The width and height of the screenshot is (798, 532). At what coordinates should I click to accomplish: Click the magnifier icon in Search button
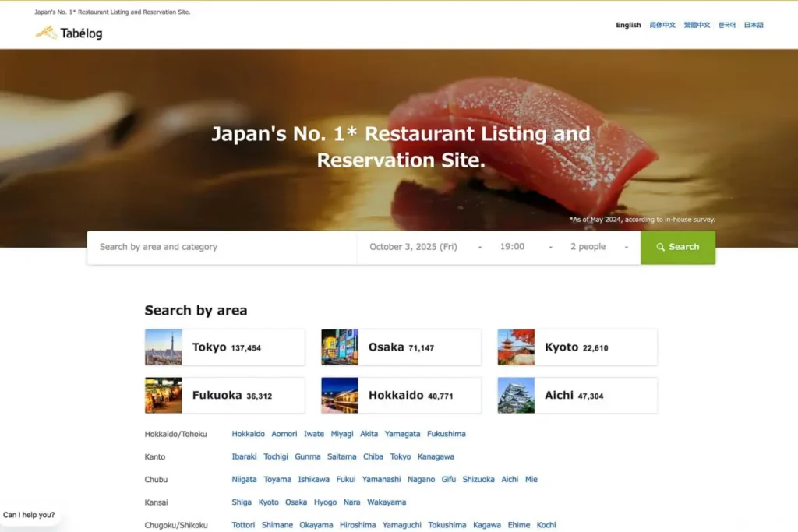click(660, 247)
